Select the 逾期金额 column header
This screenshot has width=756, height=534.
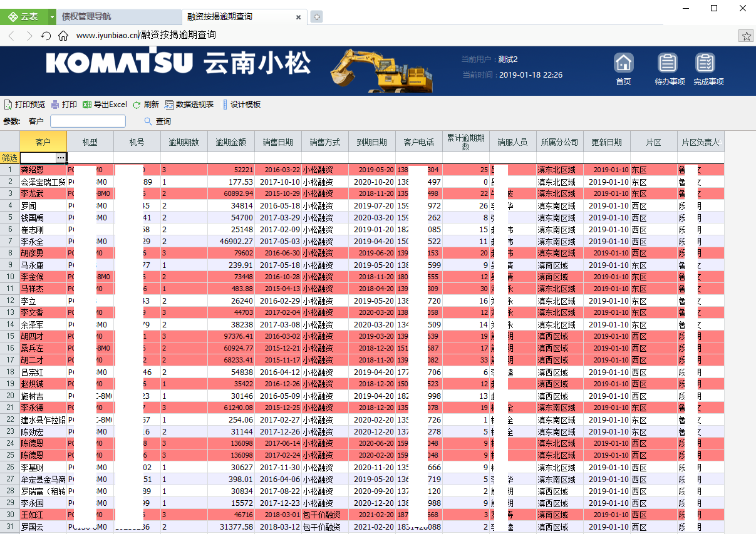point(231,142)
